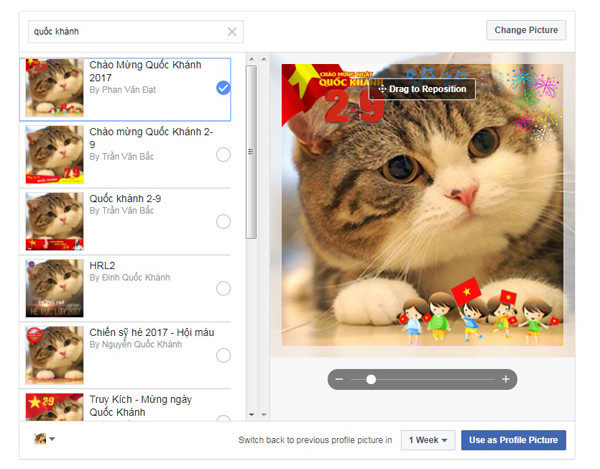Select the HRL2 frame radio button
The width and height of the screenshot is (600, 469).
(x=223, y=288)
